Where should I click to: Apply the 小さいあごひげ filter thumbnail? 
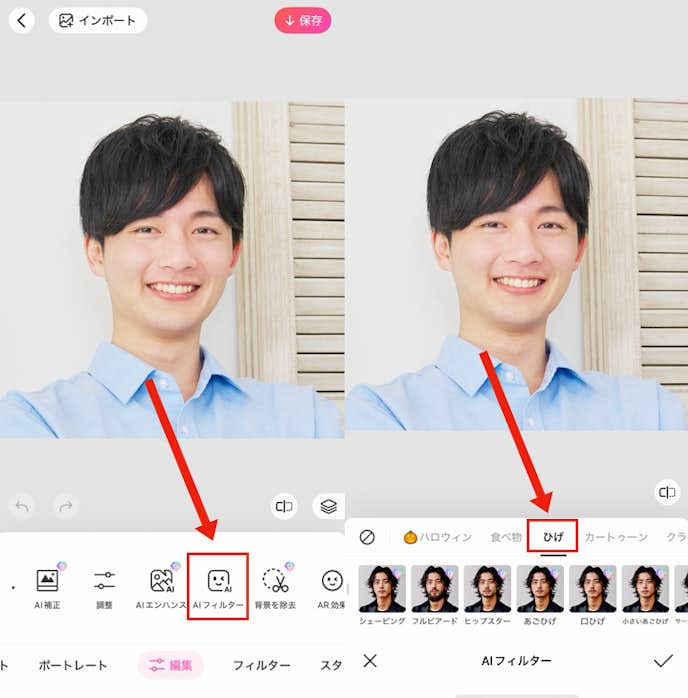(x=645, y=589)
